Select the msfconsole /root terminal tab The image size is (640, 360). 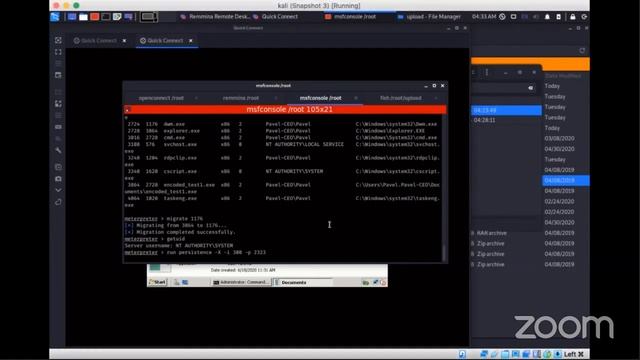click(320, 98)
